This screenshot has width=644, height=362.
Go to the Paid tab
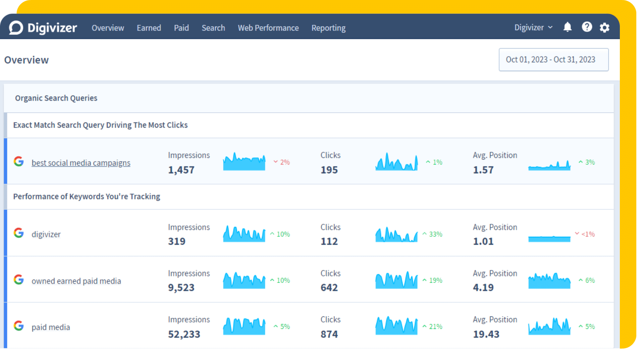[x=181, y=28]
